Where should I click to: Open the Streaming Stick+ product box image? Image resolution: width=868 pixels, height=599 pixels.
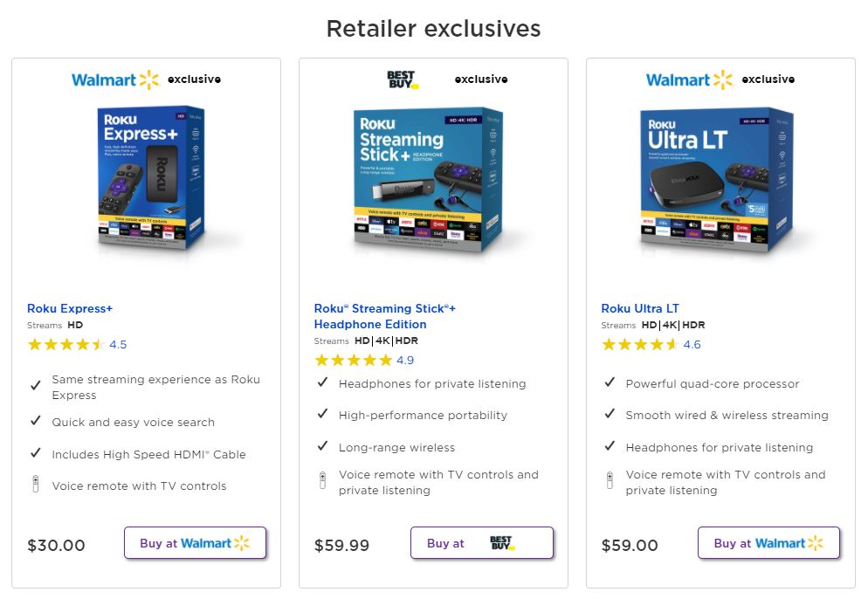click(x=428, y=180)
